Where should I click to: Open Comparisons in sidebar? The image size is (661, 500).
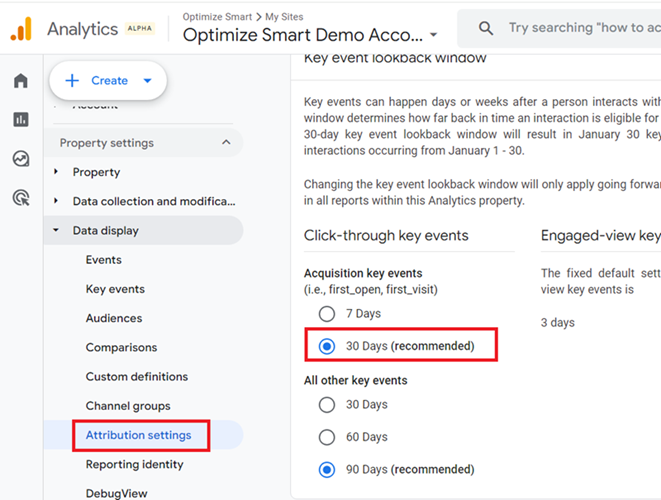pyautogui.click(x=121, y=347)
